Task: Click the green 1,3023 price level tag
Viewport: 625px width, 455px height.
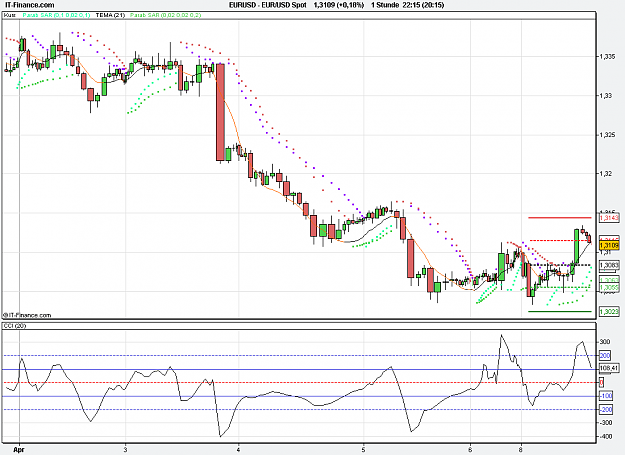Action: pyautogui.click(x=609, y=312)
